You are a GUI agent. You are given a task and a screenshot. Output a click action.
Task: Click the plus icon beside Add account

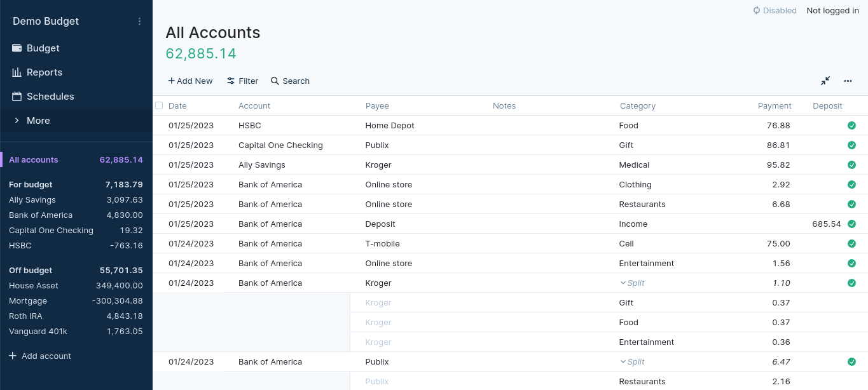point(13,356)
